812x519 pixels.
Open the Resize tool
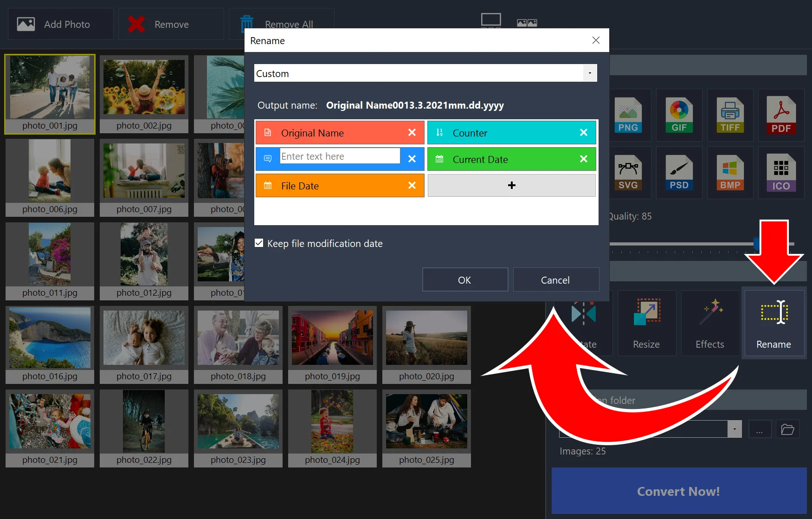point(646,323)
